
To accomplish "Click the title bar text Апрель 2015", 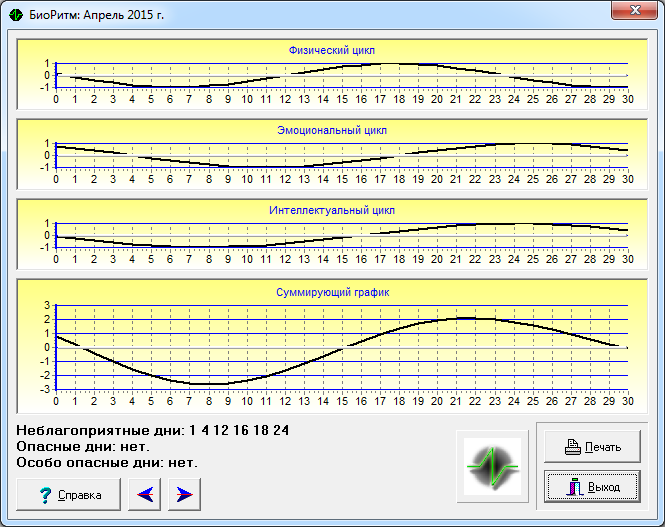I will pos(124,15).
